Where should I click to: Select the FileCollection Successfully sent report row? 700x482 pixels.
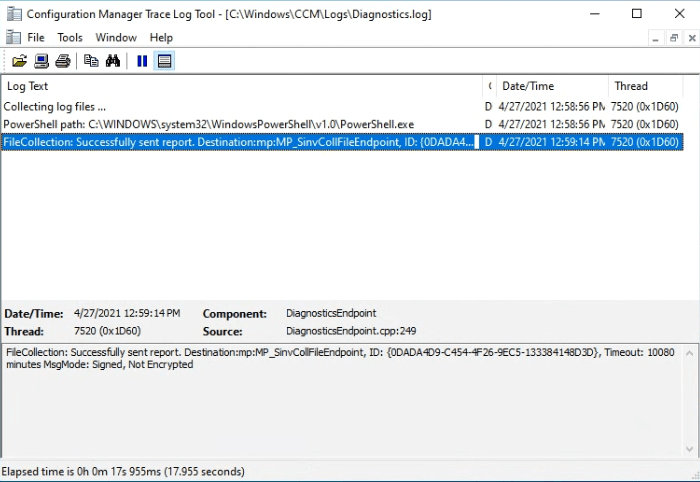point(240,142)
